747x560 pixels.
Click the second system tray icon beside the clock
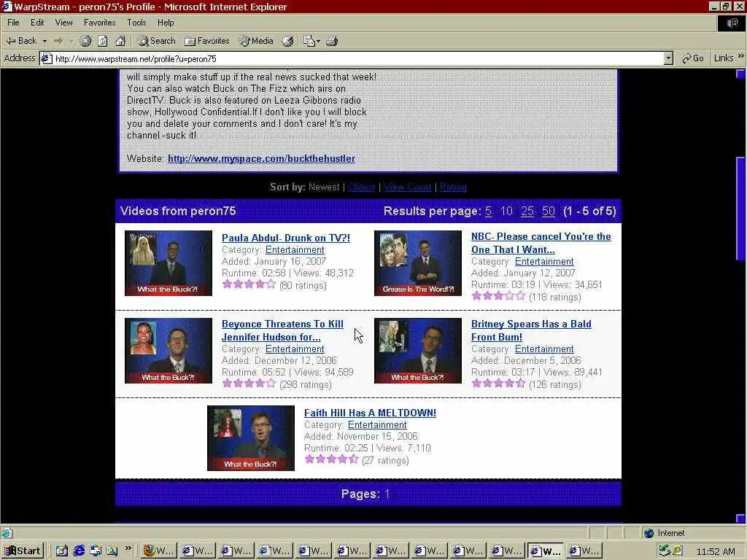[x=677, y=551]
